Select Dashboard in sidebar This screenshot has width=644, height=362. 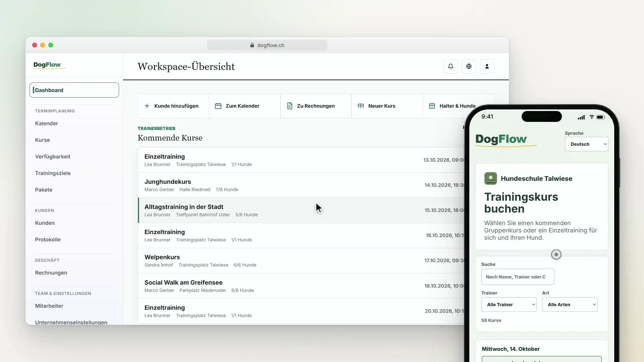(x=74, y=90)
